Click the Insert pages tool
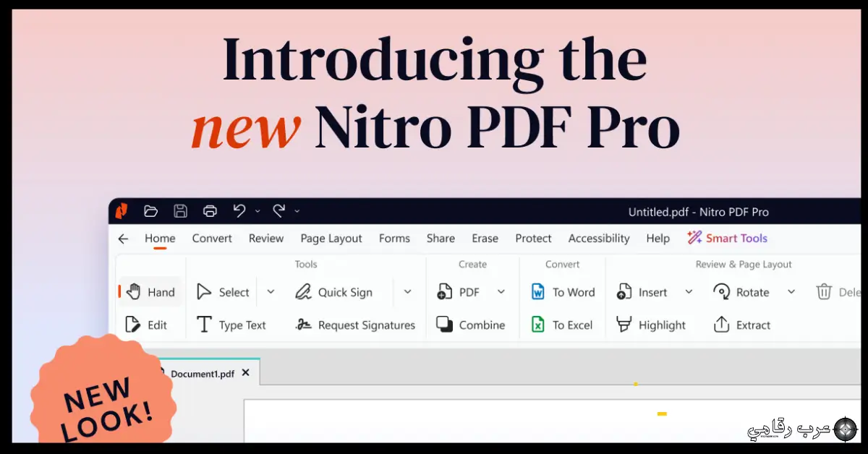The width and height of the screenshot is (868, 454). coord(642,292)
